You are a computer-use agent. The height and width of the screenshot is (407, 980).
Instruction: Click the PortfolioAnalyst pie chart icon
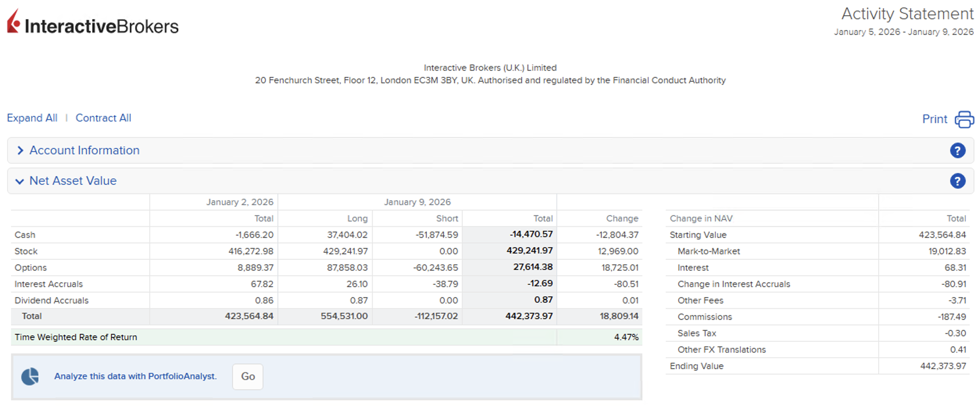pos(30,377)
